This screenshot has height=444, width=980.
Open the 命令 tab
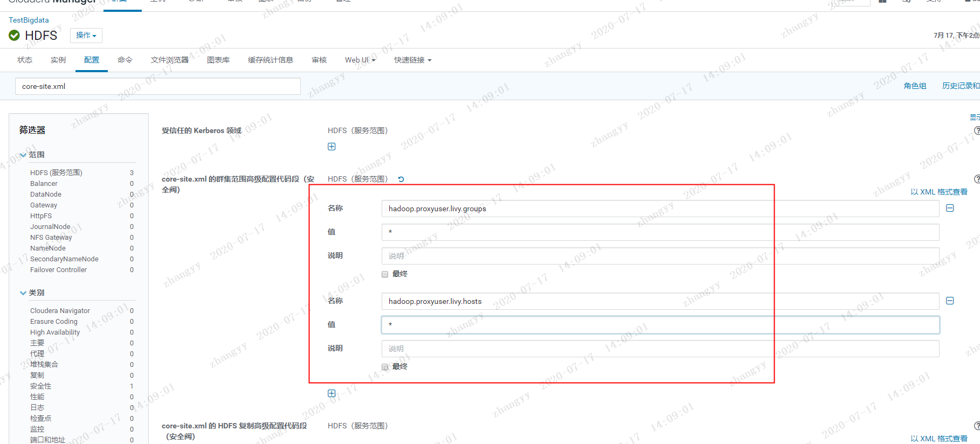coord(125,60)
